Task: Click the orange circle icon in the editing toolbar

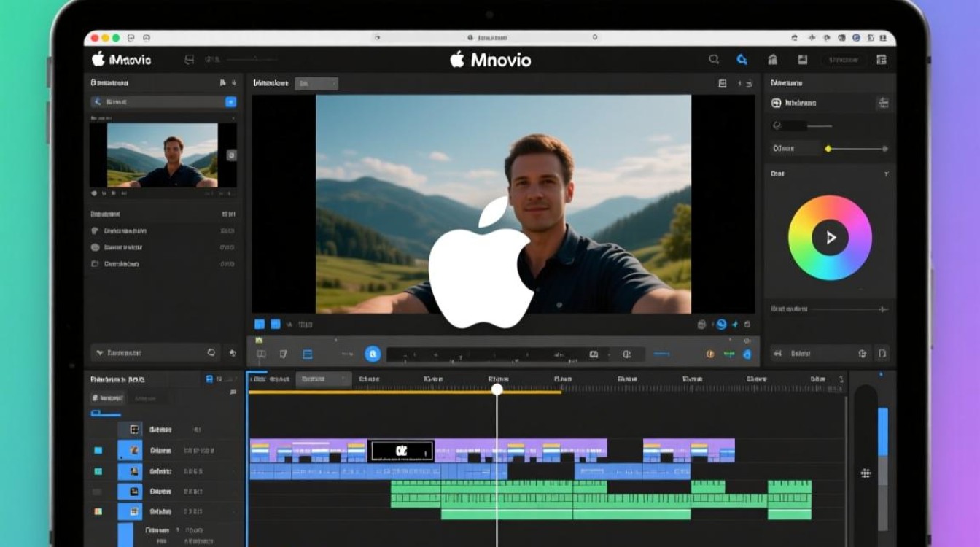Action: pyautogui.click(x=710, y=354)
